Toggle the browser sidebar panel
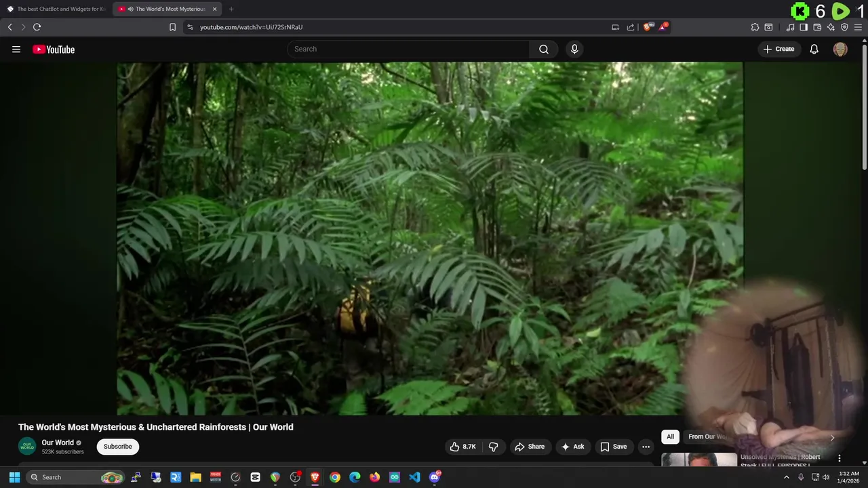868x488 pixels. pos(804,27)
